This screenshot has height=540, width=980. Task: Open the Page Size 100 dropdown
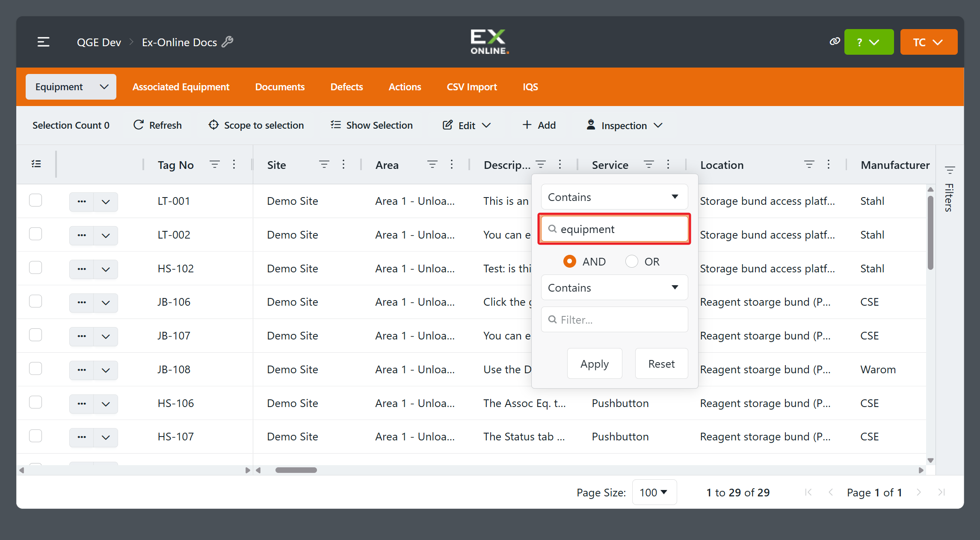(x=654, y=492)
